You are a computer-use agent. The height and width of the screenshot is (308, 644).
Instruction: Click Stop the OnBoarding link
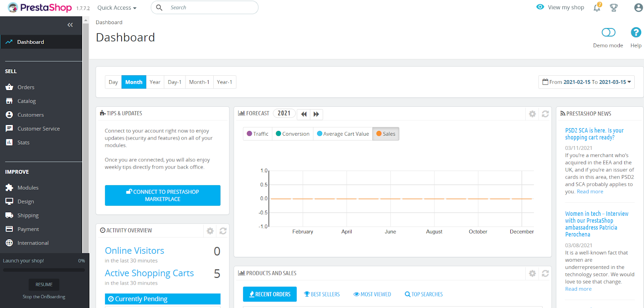(44, 297)
